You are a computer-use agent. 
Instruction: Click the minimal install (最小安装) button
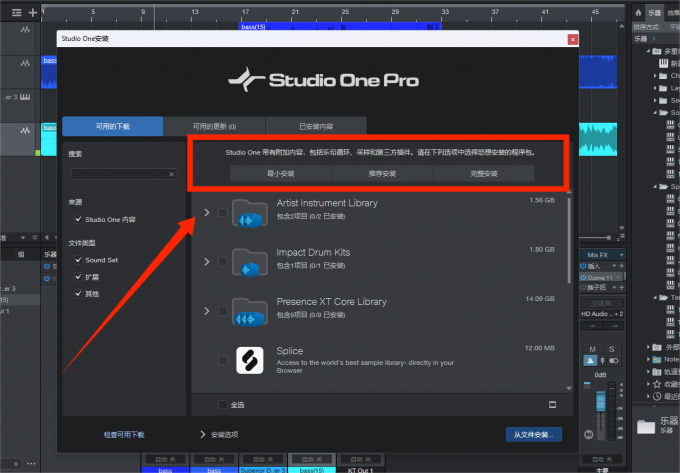click(x=281, y=173)
